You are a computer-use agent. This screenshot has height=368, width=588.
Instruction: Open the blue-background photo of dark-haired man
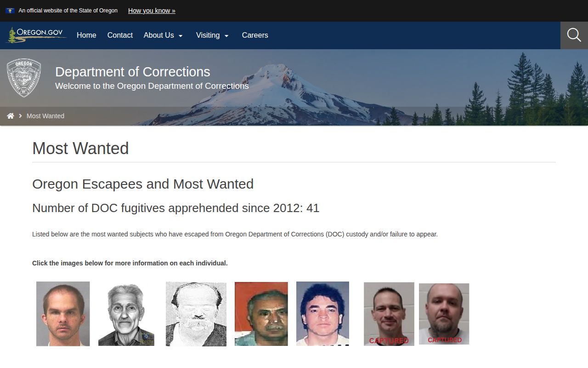[322, 314]
